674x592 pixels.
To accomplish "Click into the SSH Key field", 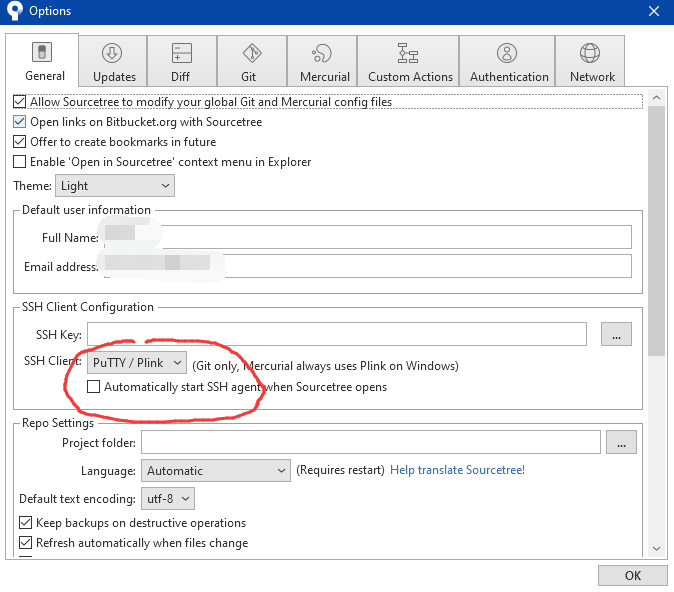I will (x=337, y=334).
